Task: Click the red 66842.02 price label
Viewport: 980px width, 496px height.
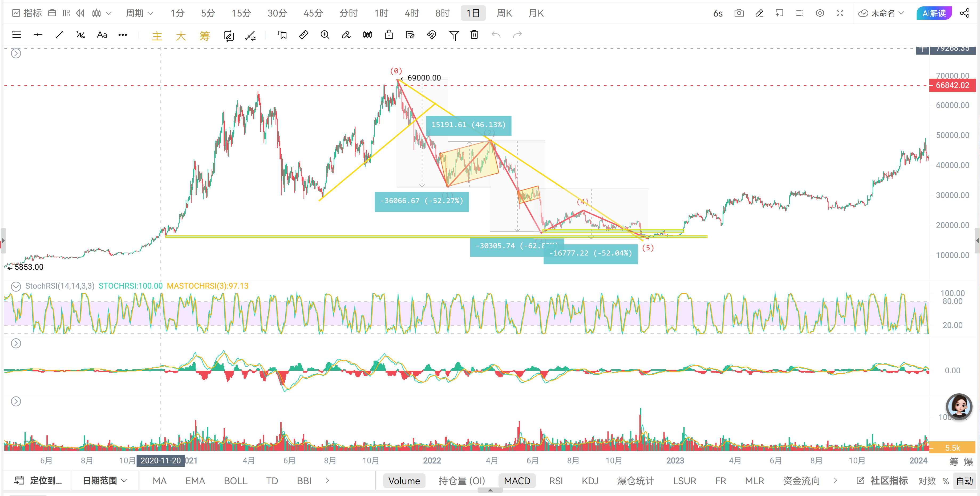Action: 952,85
